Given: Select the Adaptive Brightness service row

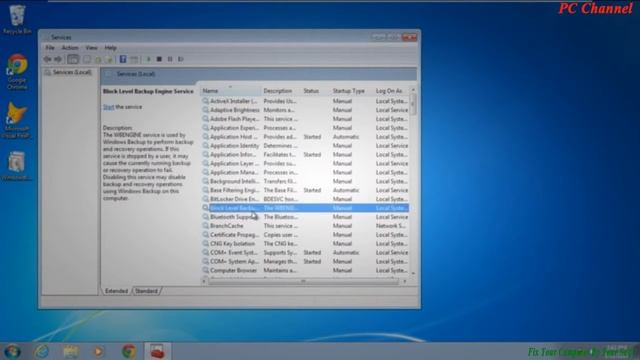Looking at the screenshot, I should pos(305,110).
